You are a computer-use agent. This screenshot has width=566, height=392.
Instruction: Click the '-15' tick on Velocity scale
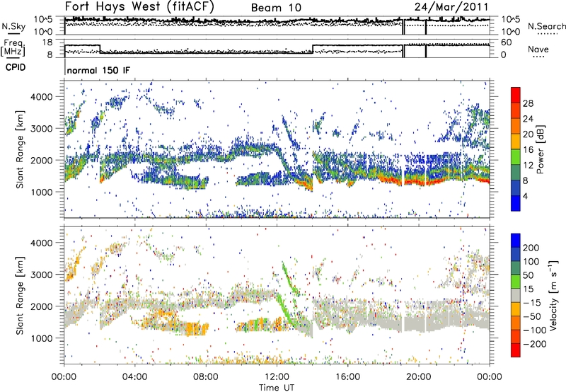[532, 303]
